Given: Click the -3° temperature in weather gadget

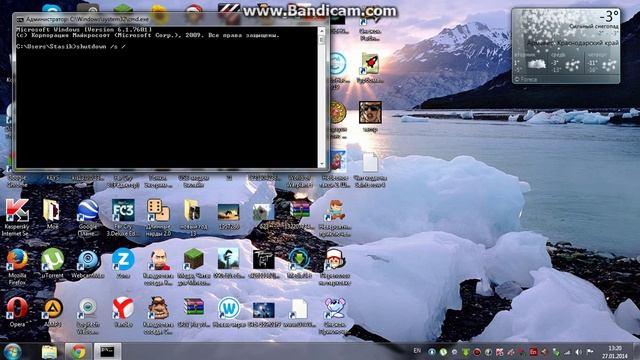Looking at the screenshot, I should point(609,17).
